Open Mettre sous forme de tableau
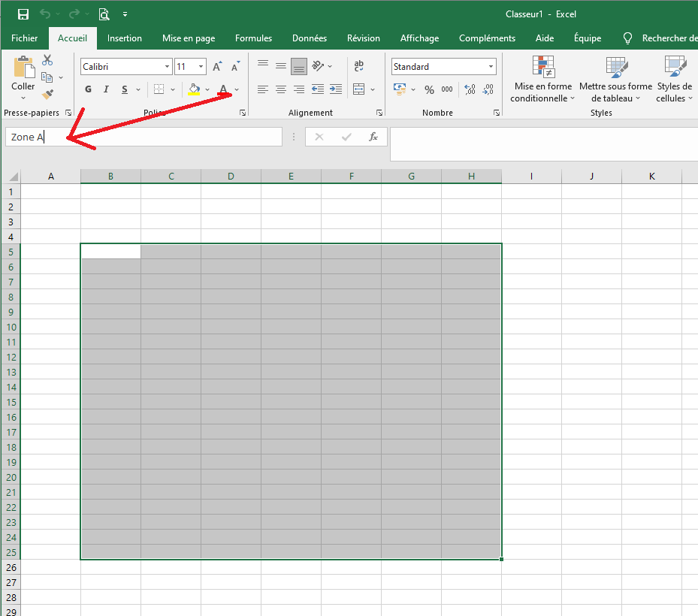The width and height of the screenshot is (698, 616). [615, 79]
